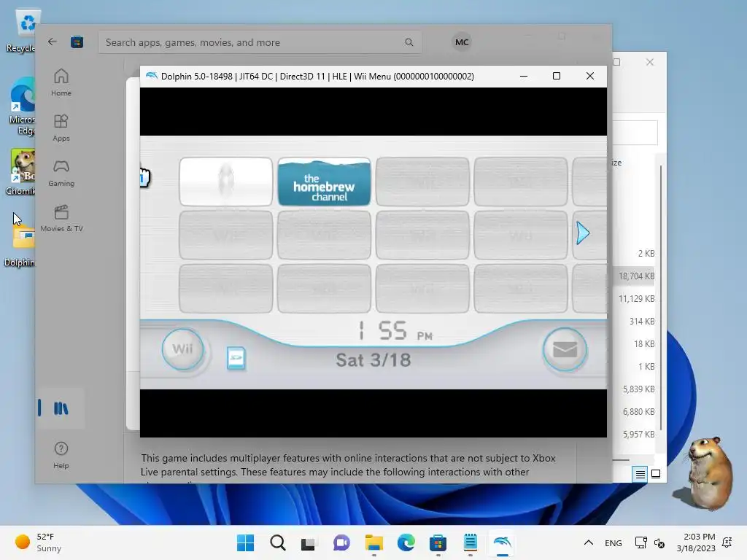Open Chat app from taskbar
The image size is (747, 560).
point(341,542)
